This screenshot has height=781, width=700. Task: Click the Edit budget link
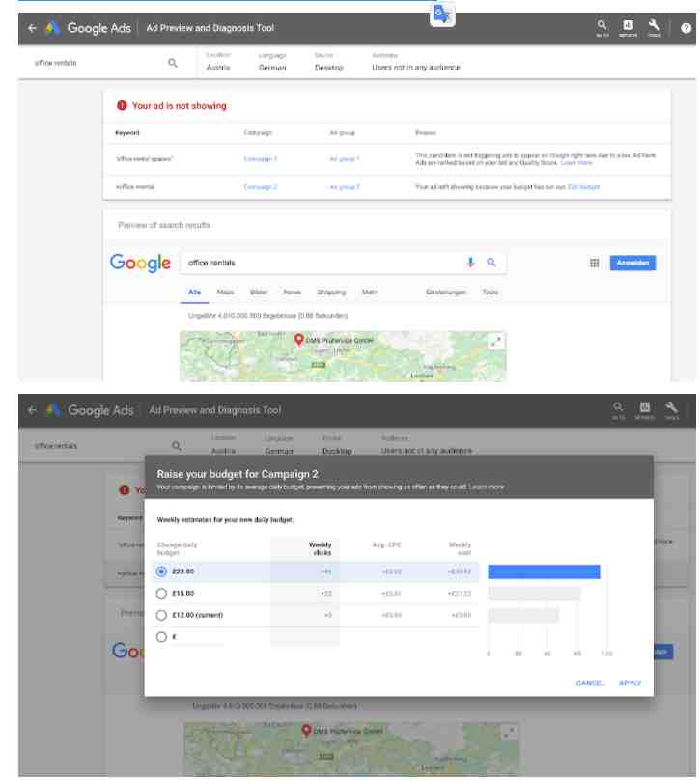584,187
